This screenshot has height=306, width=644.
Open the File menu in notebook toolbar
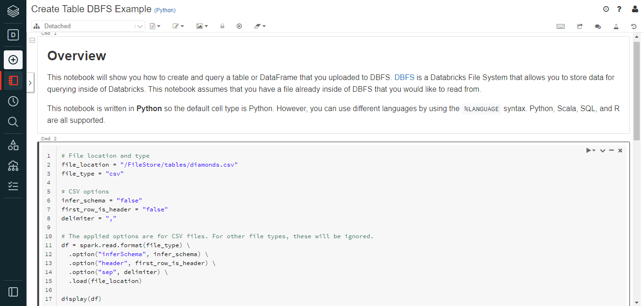click(x=155, y=26)
